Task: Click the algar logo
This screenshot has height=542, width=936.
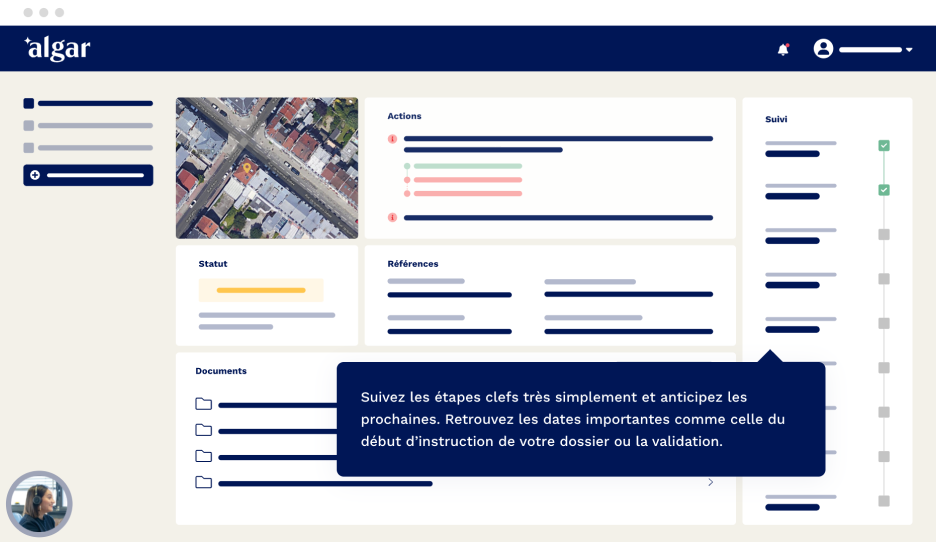Action: (x=57, y=48)
